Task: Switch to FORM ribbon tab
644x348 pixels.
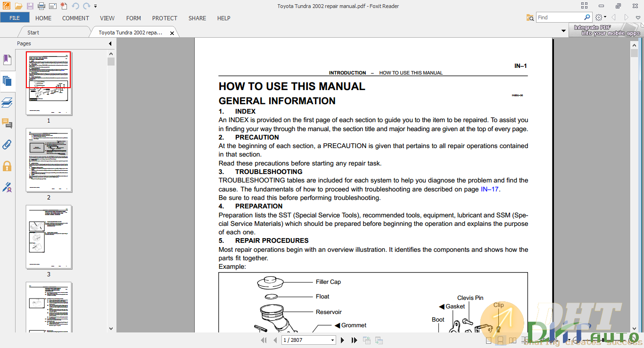Action: click(133, 18)
